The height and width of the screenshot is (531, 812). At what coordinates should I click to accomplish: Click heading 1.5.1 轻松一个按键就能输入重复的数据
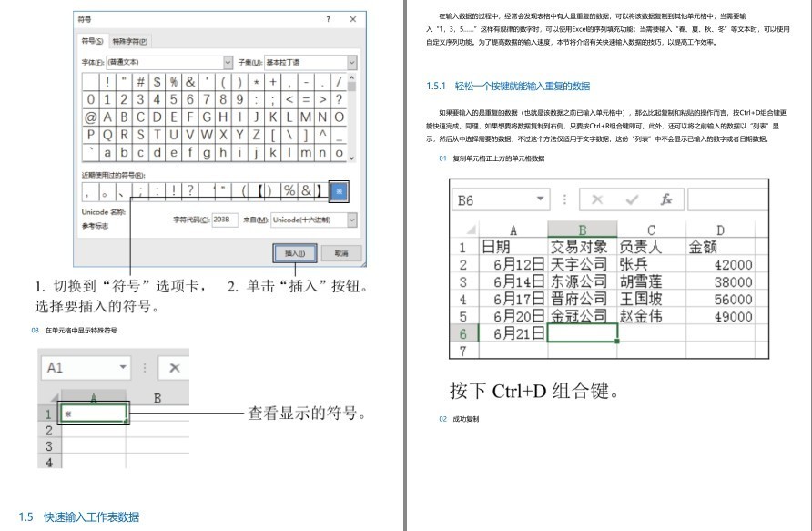(x=508, y=86)
